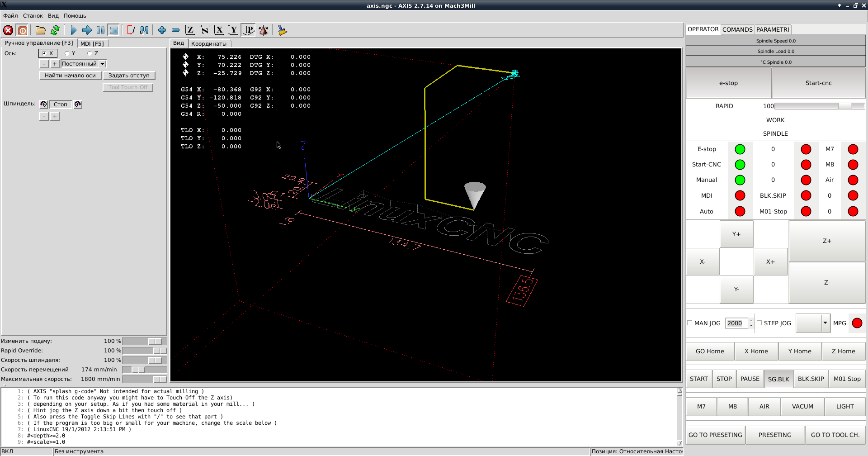The height and width of the screenshot is (456, 868).
Task: Open the Файл menu
Action: tap(10, 16)
